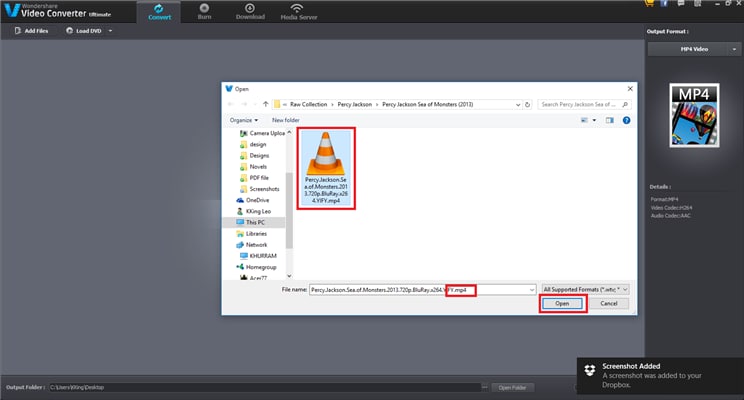Click Add Files in the main toolbar

click(x=31, y=31)
